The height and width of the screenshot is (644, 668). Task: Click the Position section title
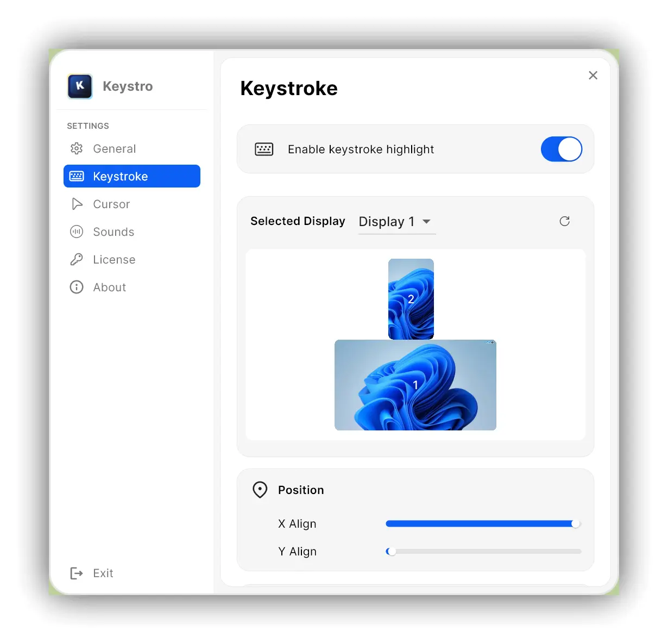[301, 490]
